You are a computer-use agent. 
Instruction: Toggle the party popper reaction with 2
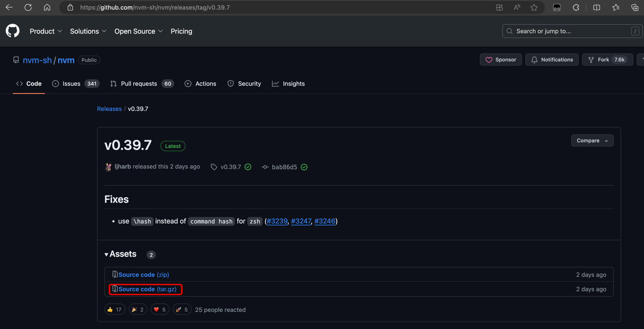(x=138, y=310)
